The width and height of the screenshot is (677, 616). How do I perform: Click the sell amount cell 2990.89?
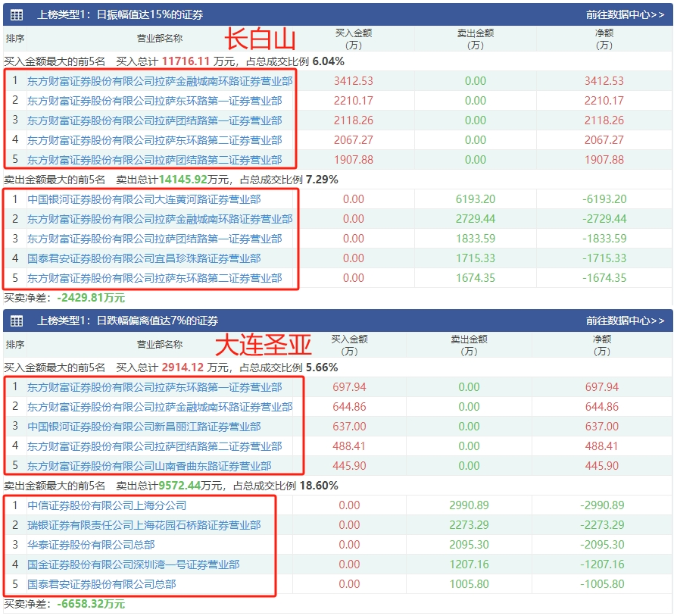point(469,505)
